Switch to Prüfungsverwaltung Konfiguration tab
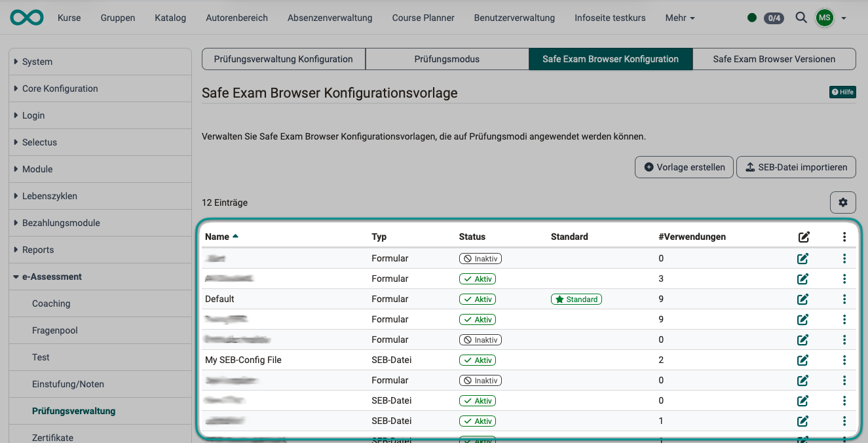Image resolution: width=868 pixels, height=443 pixels. (x=284, y=59)
